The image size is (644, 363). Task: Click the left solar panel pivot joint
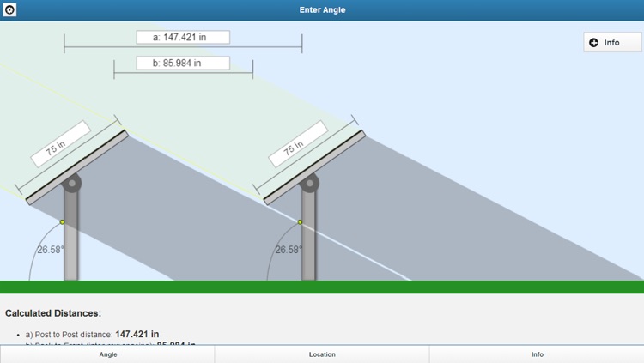coord(72,183)
